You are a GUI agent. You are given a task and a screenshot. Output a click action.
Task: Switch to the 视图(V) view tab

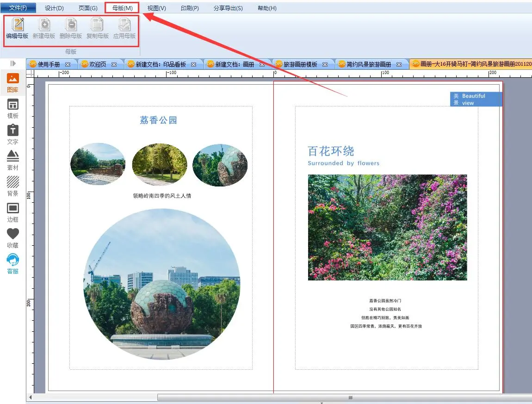pyautogui.click(x=156, y=8)
